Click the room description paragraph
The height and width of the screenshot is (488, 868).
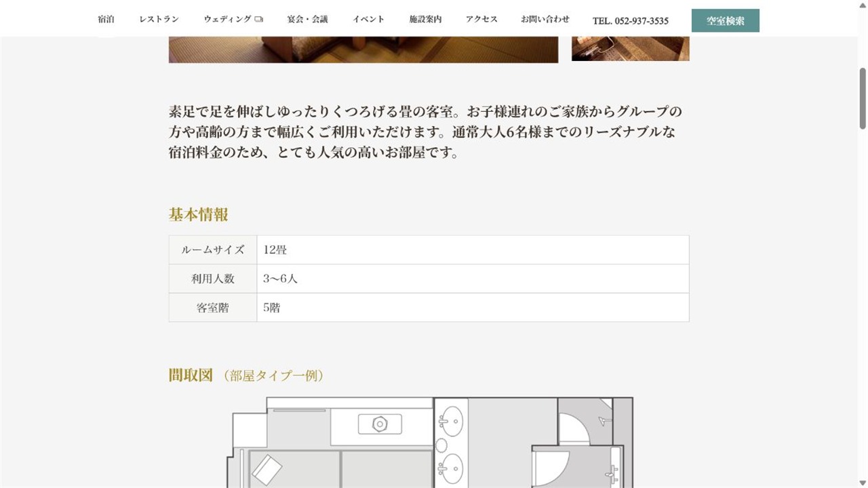pyautogui.click(x=425, y=131)
